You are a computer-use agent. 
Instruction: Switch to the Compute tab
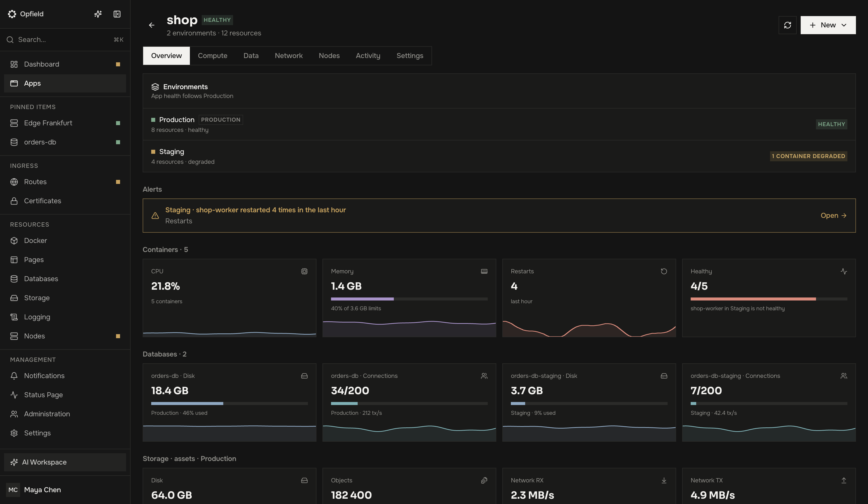point(212,56)
